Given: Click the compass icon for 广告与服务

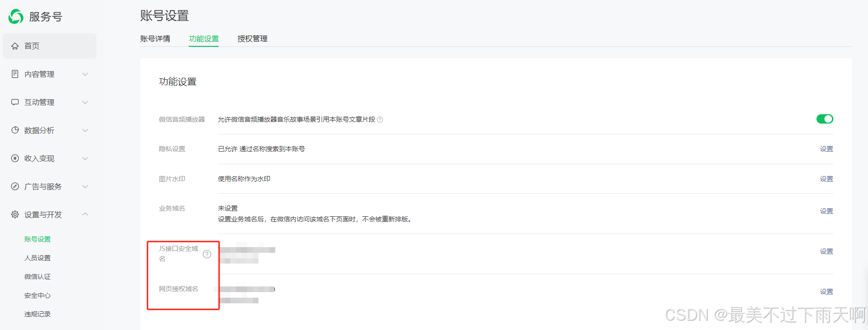Looking at the screenshot, I should click(15, 186).
